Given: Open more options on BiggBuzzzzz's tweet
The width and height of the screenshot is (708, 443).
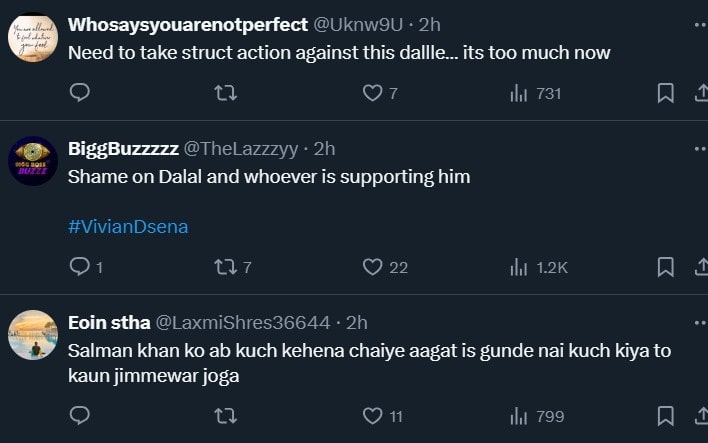Looking at the screenshot, I should tap(699, 148).
